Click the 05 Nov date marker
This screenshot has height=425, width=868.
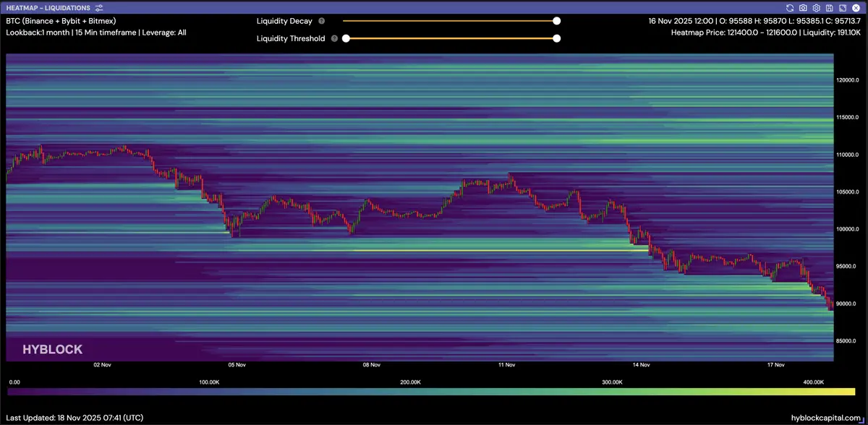tap(237, 365)
